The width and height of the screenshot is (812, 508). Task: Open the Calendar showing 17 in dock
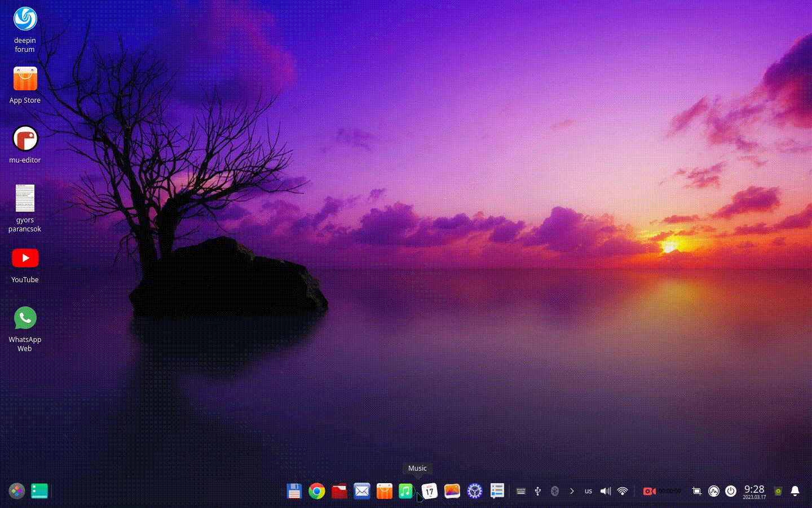pos(430,491)
